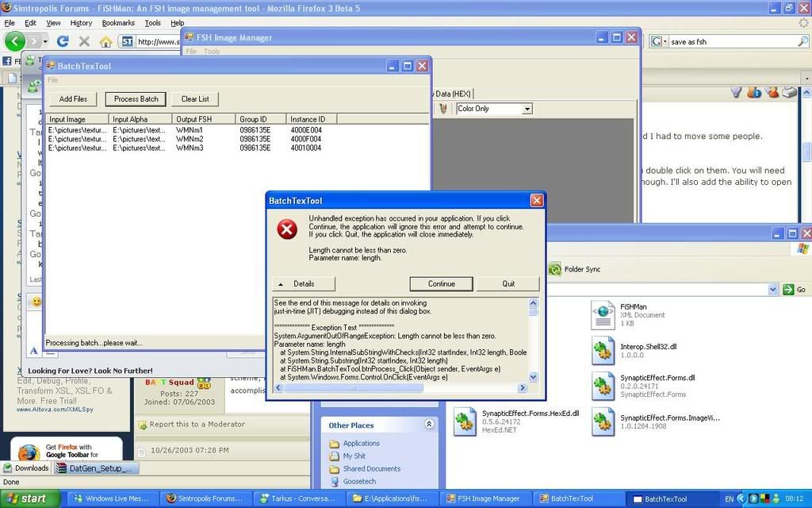Viewport: 812px width, 508px height.
Task: Switch to the Data (HEX) tab
Action: tap(452, 94)
